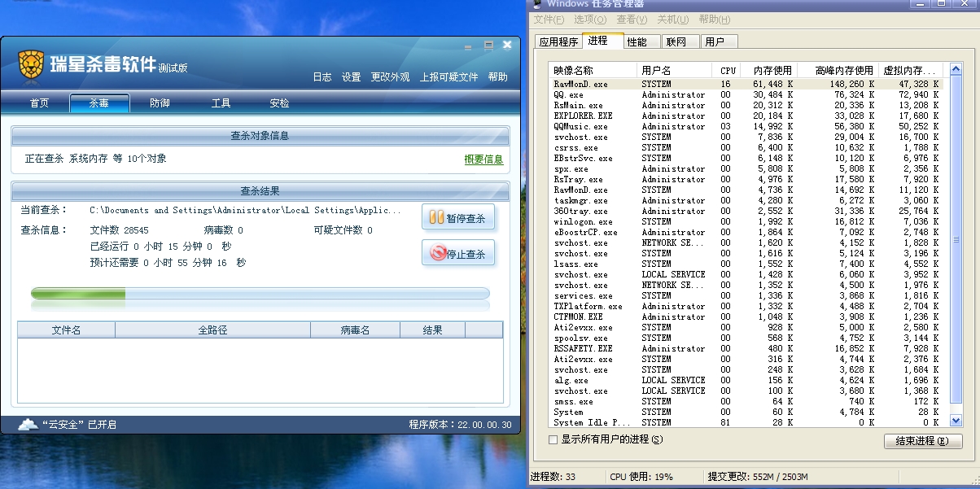This screenshot has height=489, width=980.
Task: Open Task Manager 选项(O) menu
Action: [x=590, y=20]
